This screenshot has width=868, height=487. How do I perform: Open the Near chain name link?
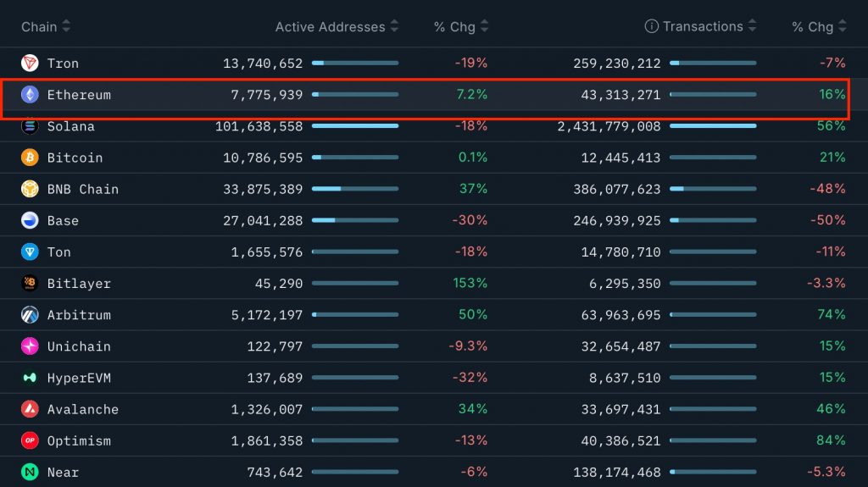click(63, 473)
